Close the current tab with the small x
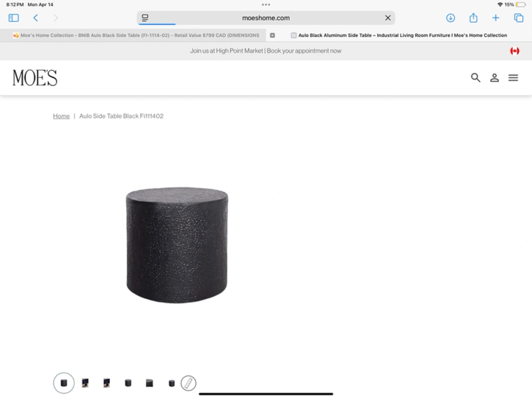 [272, 35]
